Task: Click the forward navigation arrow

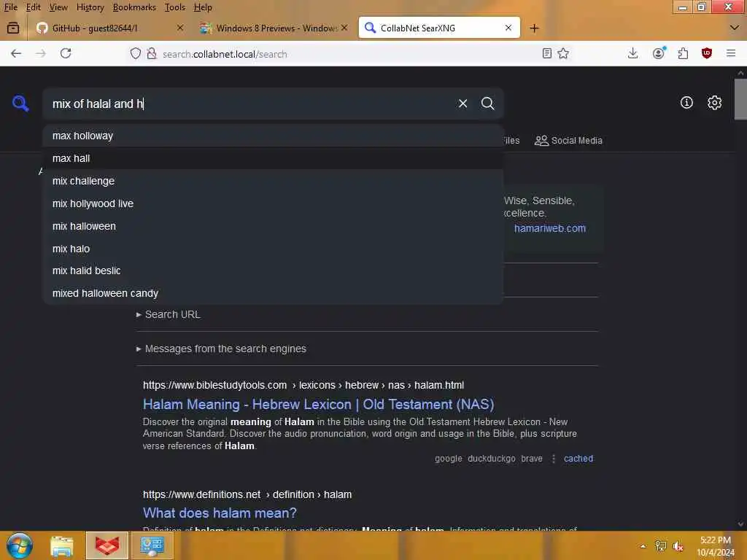Action: point(41,53)
